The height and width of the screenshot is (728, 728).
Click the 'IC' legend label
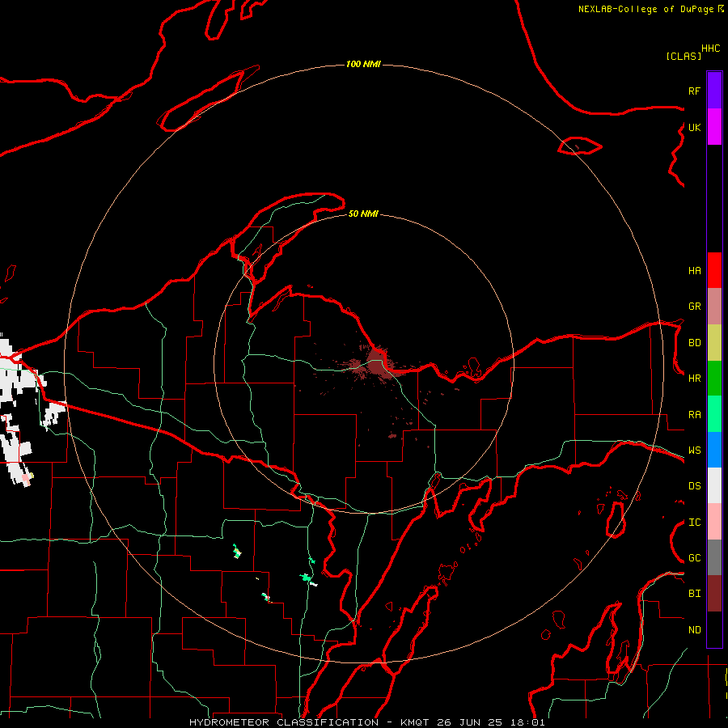coord(694,523)
